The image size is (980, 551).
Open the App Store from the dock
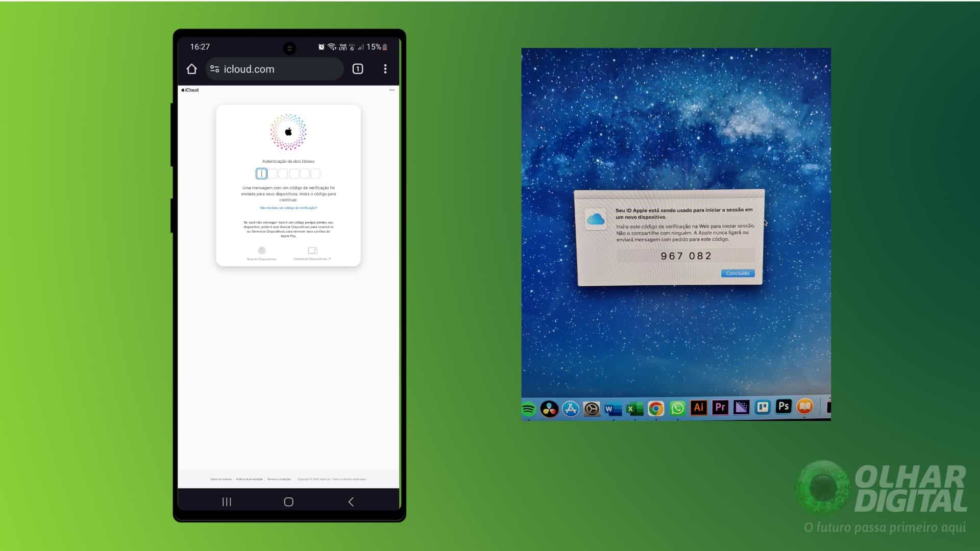(571, 408)
